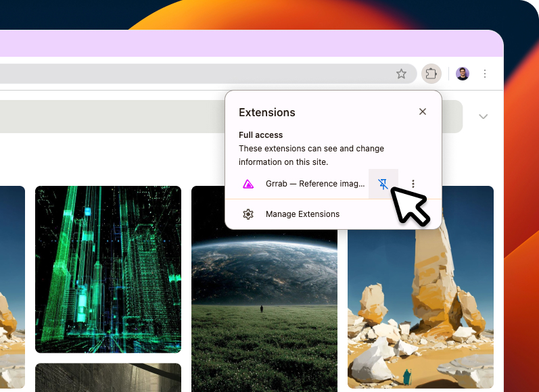
Task: Open the Extensions puzzle-piece button
Action: pos(431,74)
